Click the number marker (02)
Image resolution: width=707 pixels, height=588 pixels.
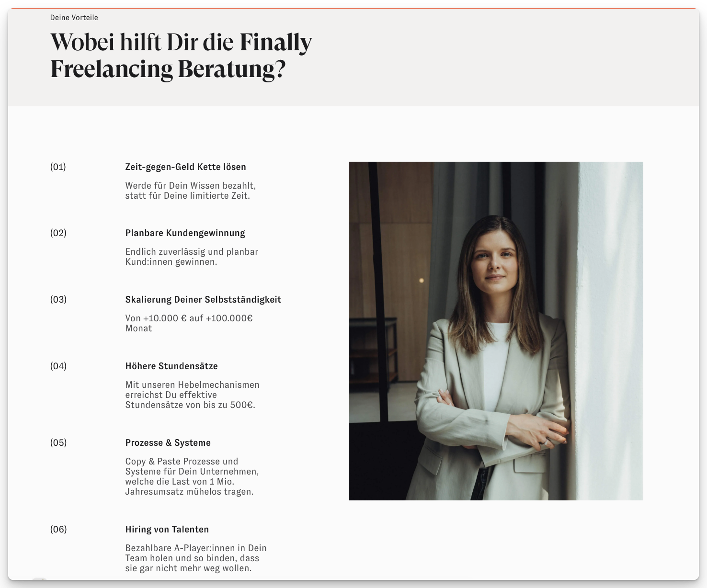[58, 233]
